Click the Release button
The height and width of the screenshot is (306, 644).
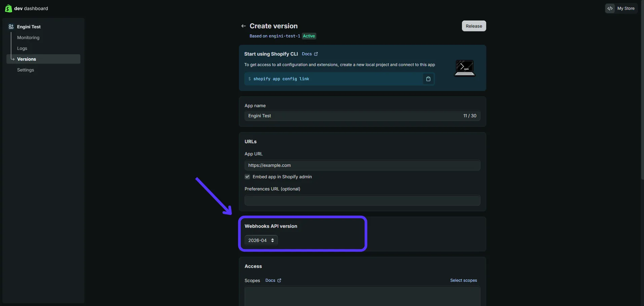pos(474,26)
